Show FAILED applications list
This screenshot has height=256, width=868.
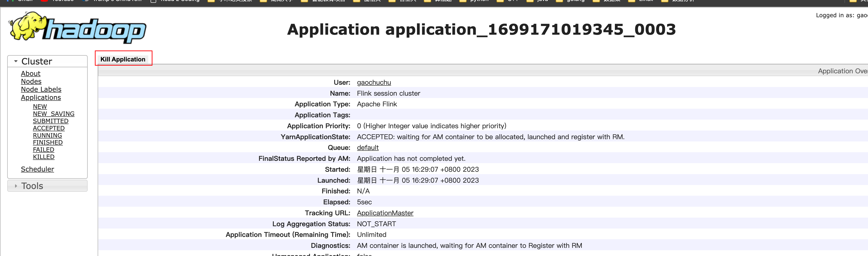pos(43,150)
